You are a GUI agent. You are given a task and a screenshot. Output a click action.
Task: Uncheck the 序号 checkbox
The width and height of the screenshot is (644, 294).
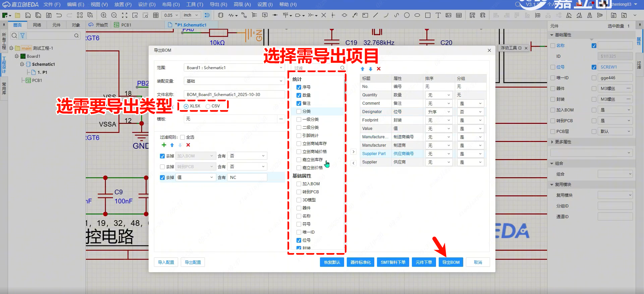(x=299, y=87)
